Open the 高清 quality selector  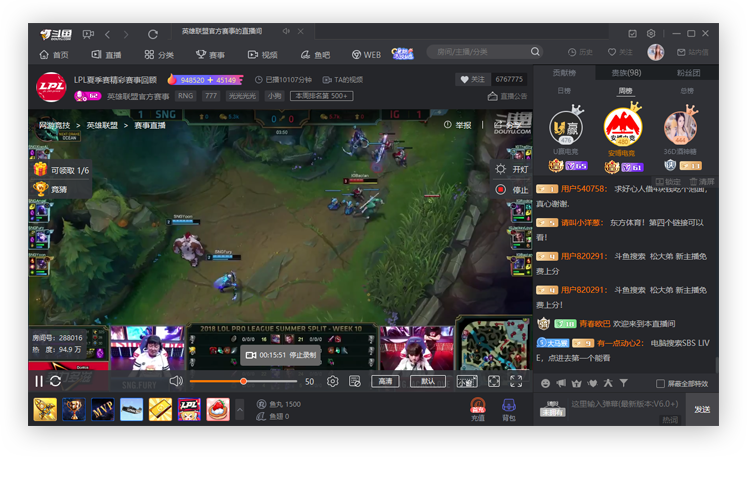[385, 381]
